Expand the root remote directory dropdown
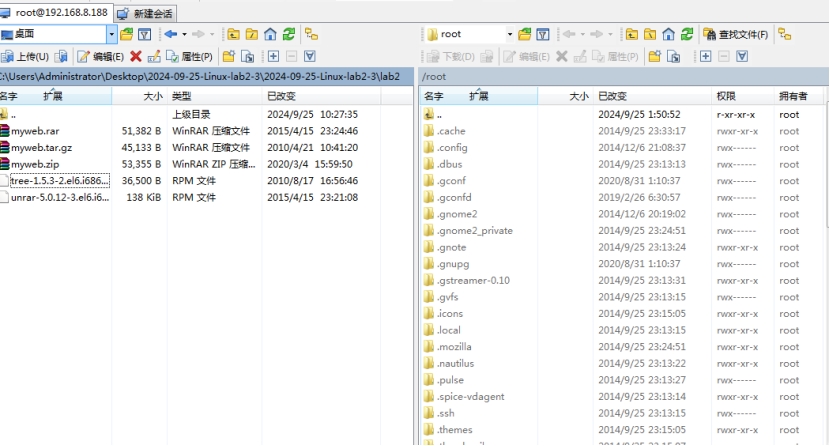Screen dimensions: 830x446 [509, 34]
